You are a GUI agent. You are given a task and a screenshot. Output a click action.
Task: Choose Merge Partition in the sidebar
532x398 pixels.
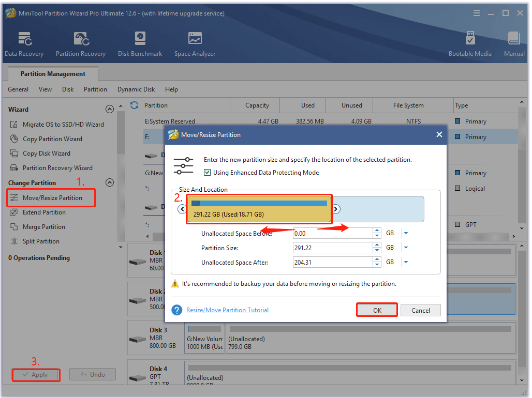click(x=37, y=227)
